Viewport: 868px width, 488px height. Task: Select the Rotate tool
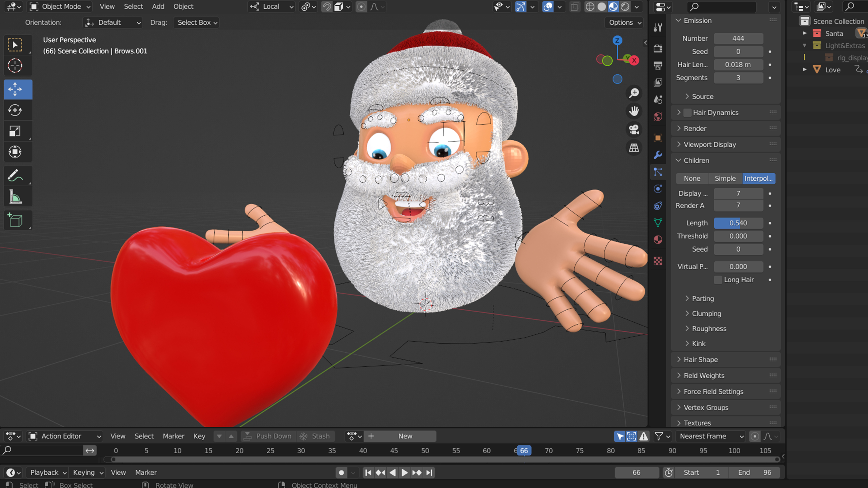[x=15, y=110]
